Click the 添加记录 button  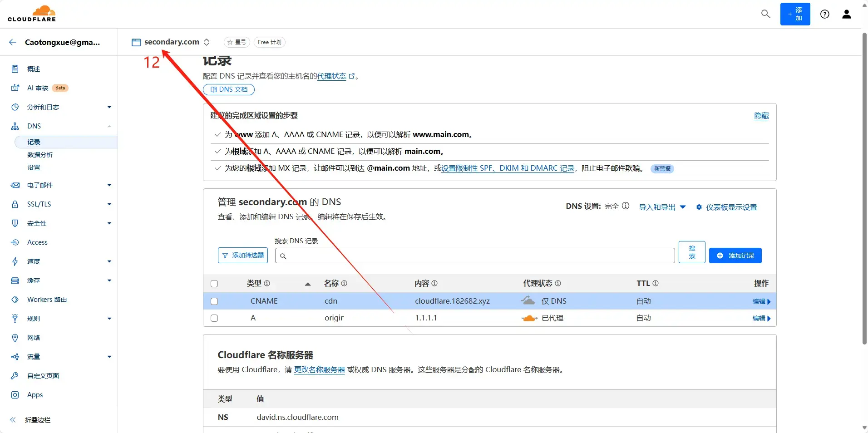coord(735,256)
